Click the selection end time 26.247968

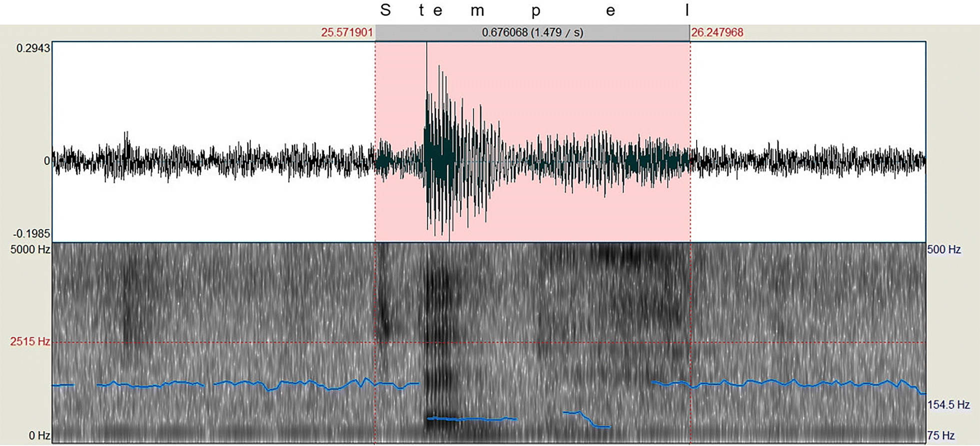pyautogui.click(x=717, y=32)
